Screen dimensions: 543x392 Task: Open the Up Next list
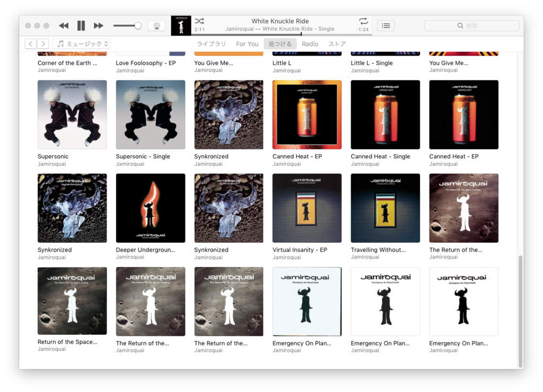[x=386, y=25]
